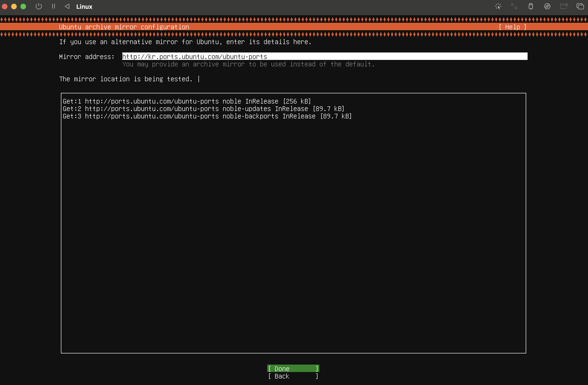Click the 'Ubuntu archive mirror configuration' title
The width and height of the screenshot is (588, 385).
coord(124,27)
